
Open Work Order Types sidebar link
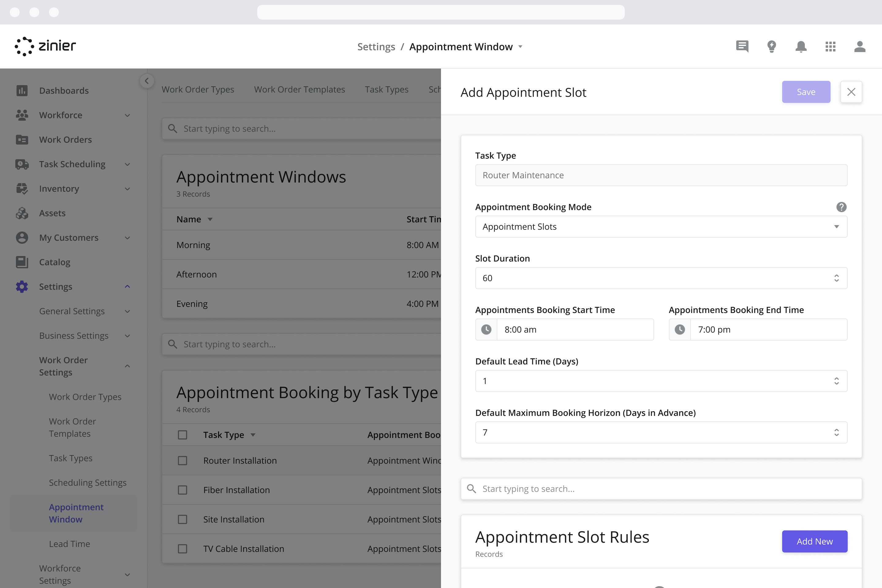pyautogui.click(x=85, y=397)
